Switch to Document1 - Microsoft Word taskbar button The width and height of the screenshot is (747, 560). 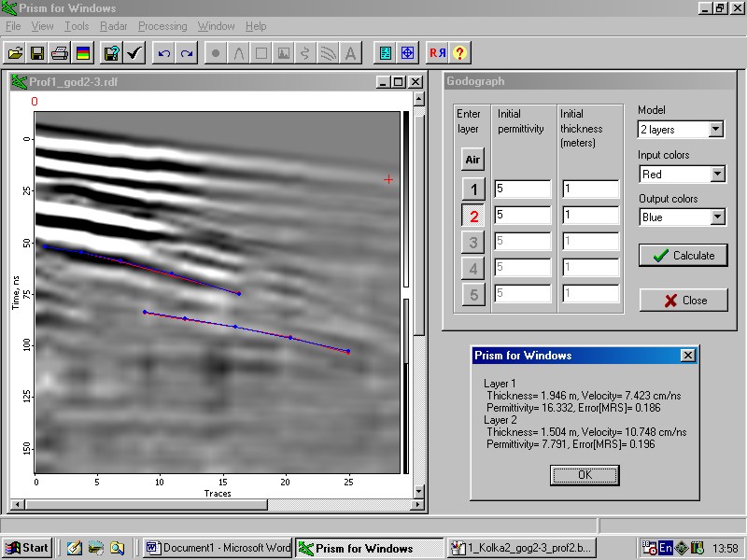pos(218,548)
